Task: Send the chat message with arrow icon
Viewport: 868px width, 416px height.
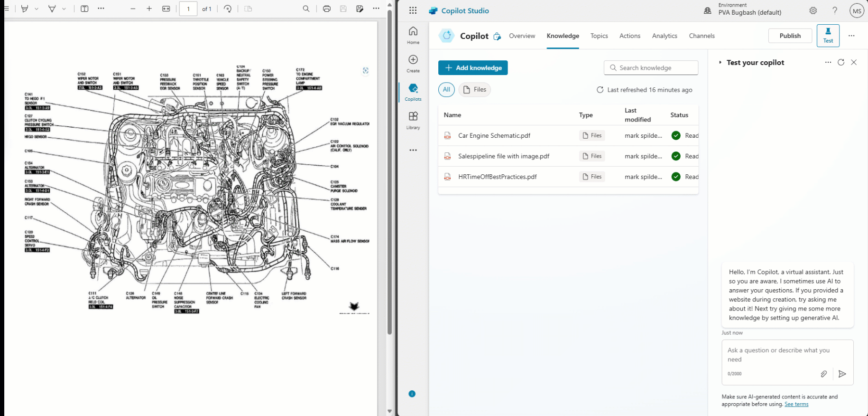Action: click(x=842, y=374)
